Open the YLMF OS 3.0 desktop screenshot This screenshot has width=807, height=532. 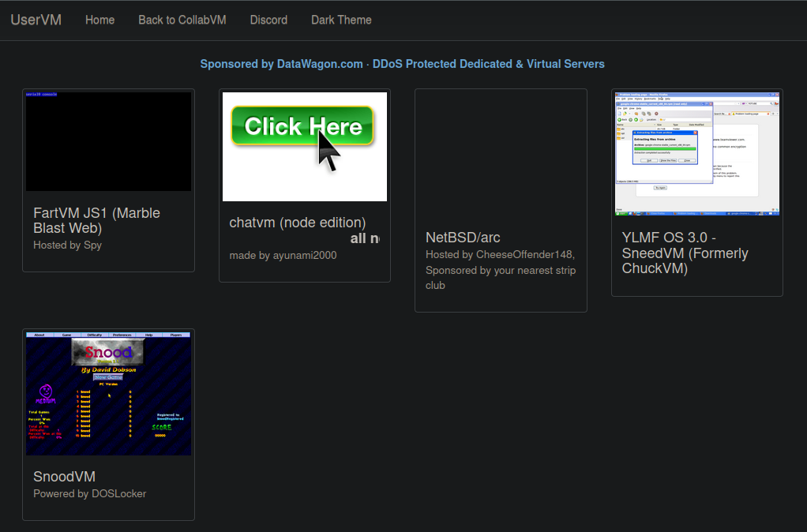pyautogui.click(x=696, y=154)
